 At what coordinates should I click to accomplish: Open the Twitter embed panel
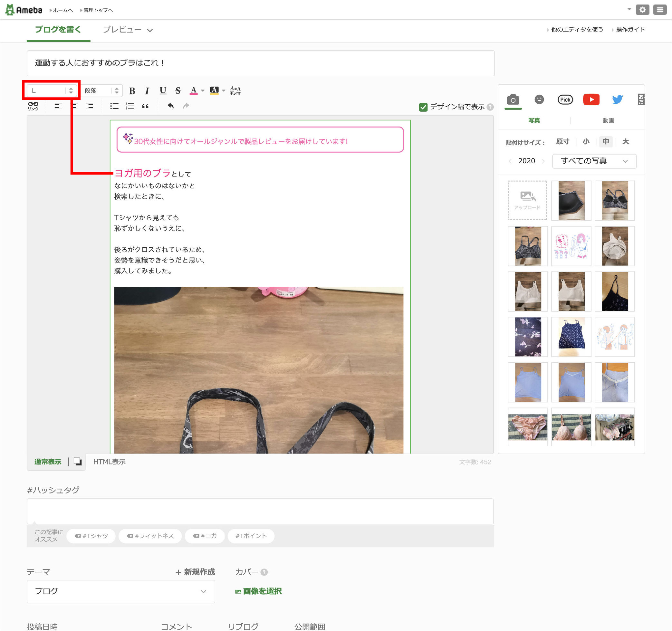617,100
